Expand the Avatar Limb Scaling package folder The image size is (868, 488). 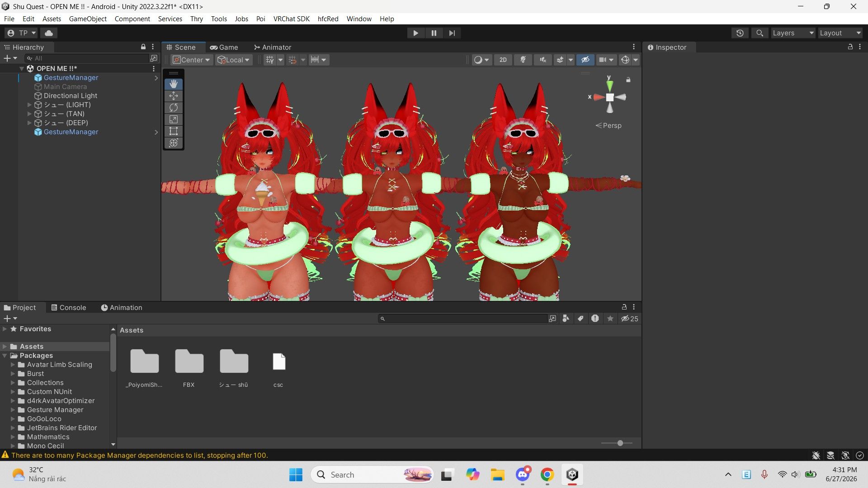[x=13, y=365]
